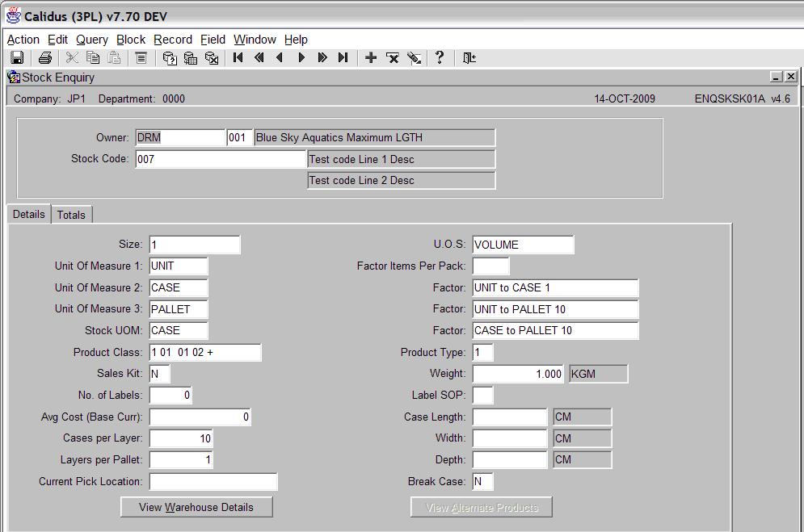Click the Case Length input field
Image resolution: width=804 pixels, height=532 pixels.
click(510, 417)
